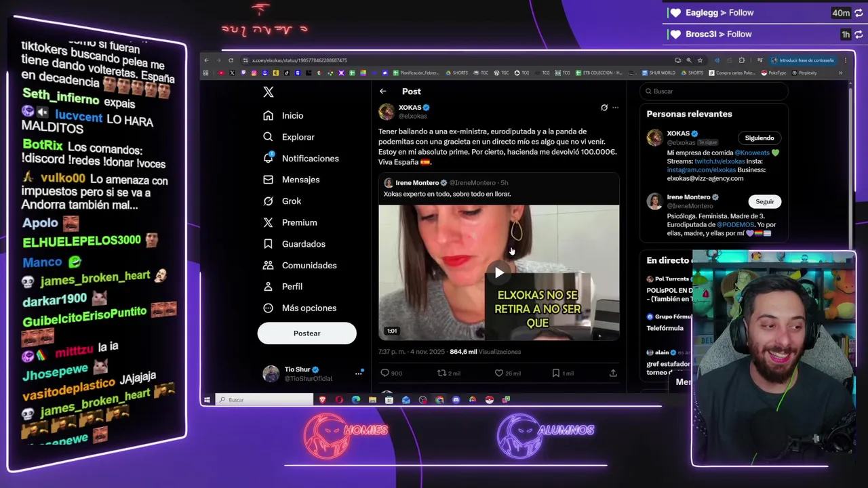
Task: Open @PODEMOS link in bio
Action: pyautogui.click(x=735, y=225)
